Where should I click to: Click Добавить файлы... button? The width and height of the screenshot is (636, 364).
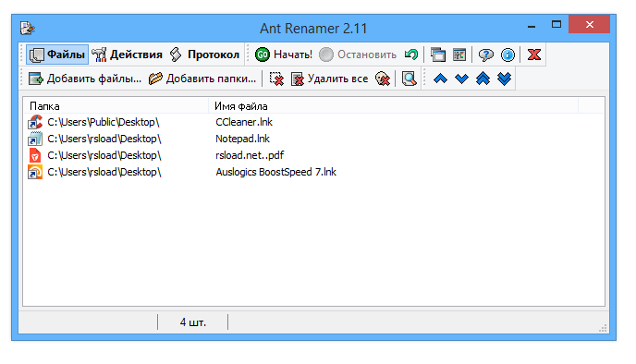click(85, 79)
